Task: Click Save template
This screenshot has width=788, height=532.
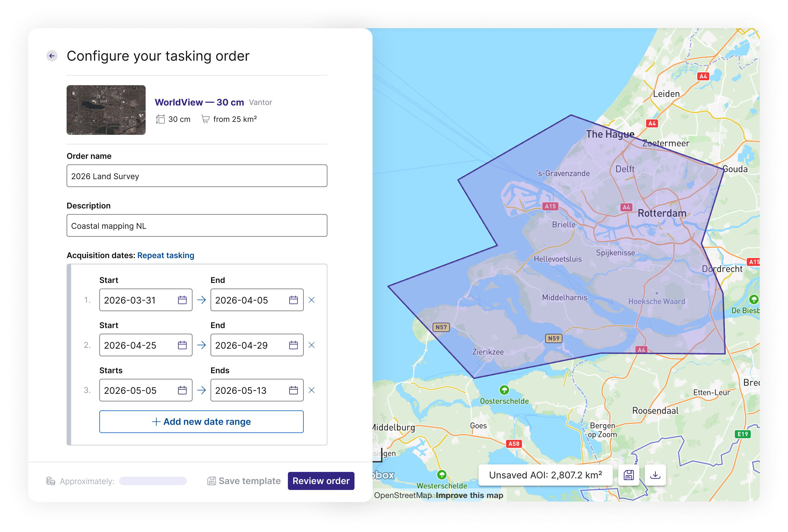Action: (x=244, y=481)
